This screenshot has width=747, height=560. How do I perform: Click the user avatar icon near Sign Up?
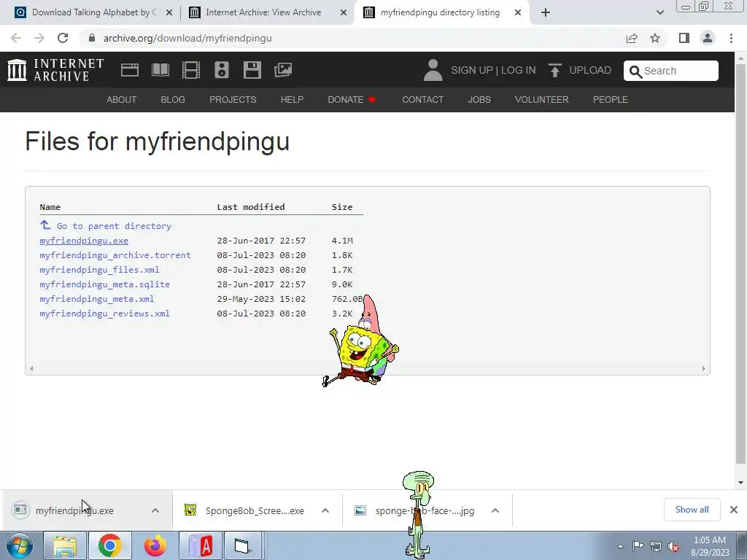[433, 70]
